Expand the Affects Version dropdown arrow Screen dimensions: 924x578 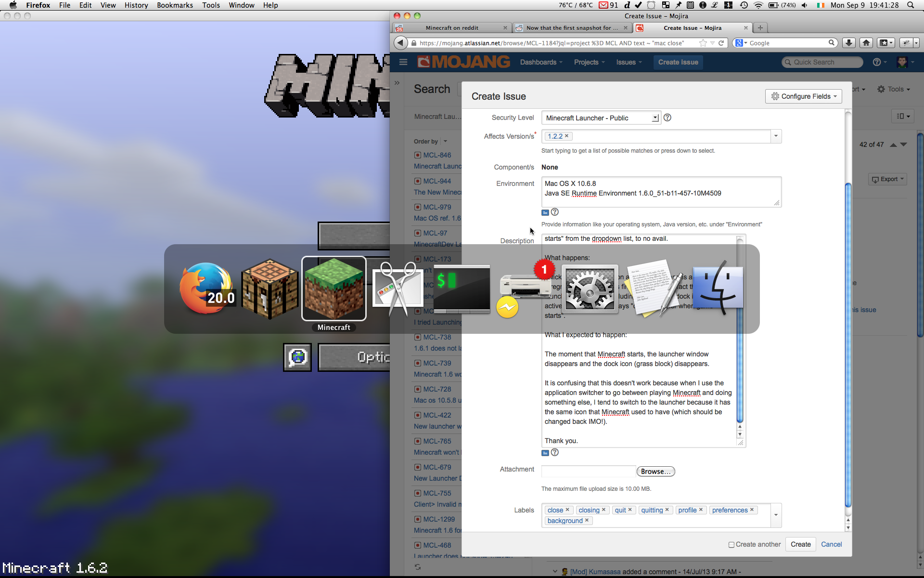click(776, 136)
